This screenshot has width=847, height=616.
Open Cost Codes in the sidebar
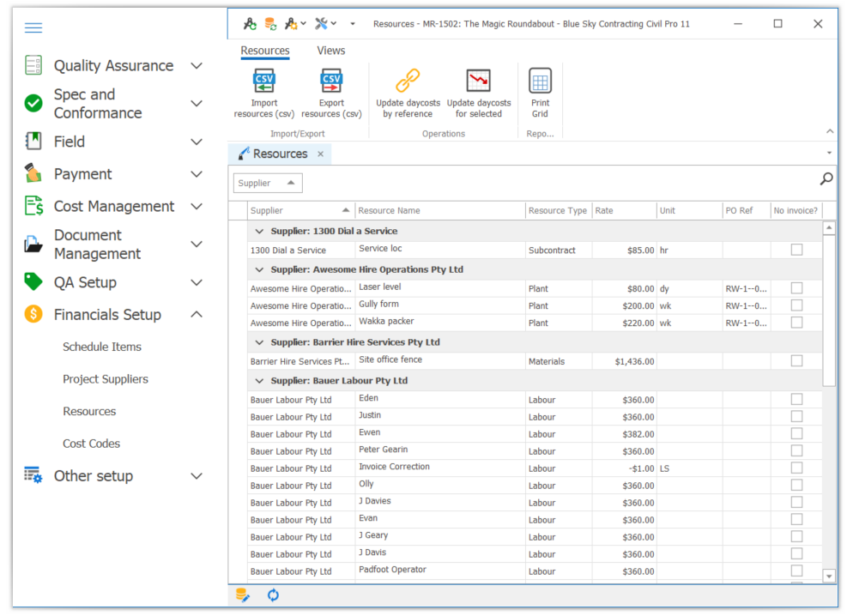91,444
